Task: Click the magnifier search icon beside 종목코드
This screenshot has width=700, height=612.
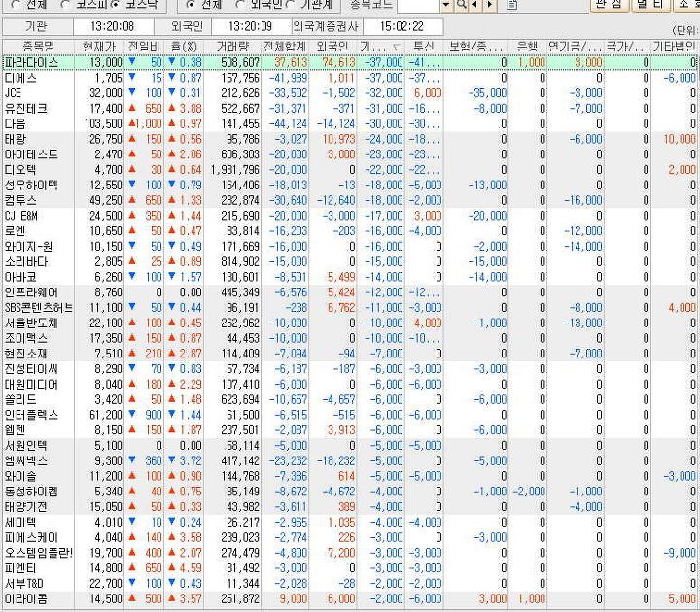Action: tap(462, 5)
